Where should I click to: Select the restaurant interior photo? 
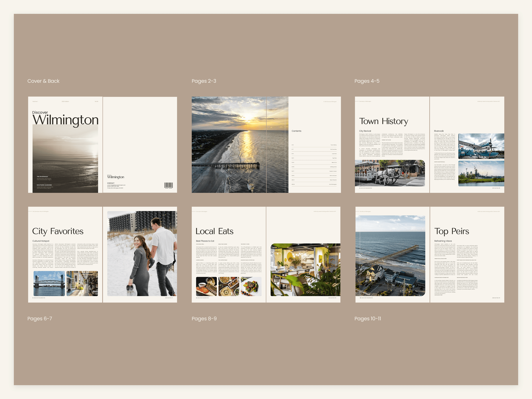click(305, 270)
